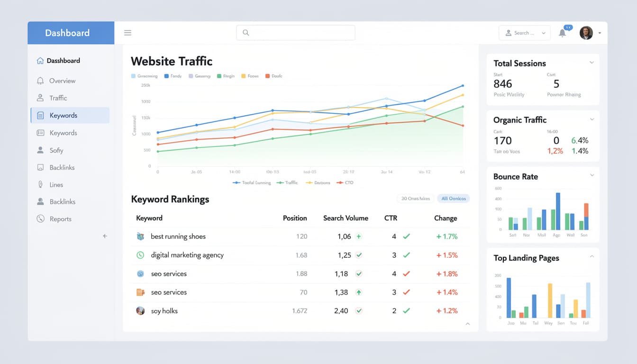Click the digital marketing agency keyword
The image size is (637, 364).
(187, 255)
